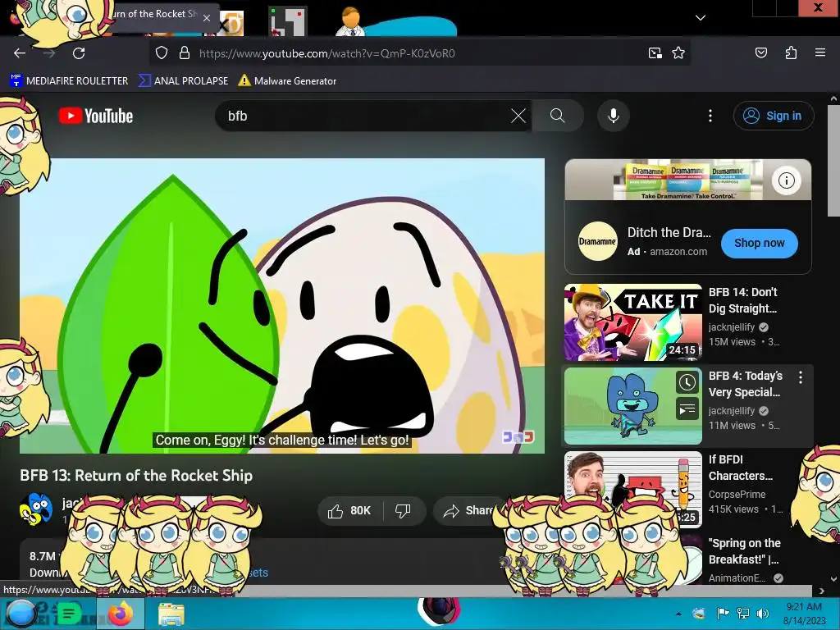Click the Dramamine ad banner image

688,180
